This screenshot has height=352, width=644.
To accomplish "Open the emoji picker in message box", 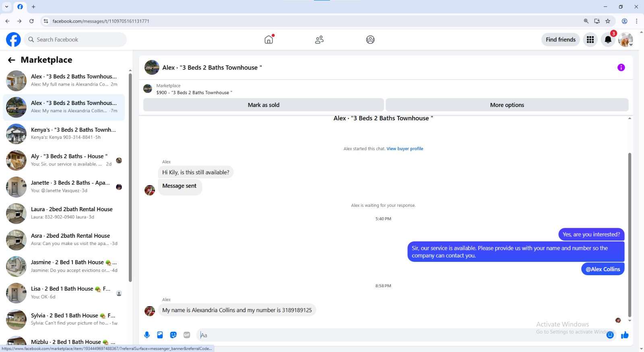I will pos(610,335).
